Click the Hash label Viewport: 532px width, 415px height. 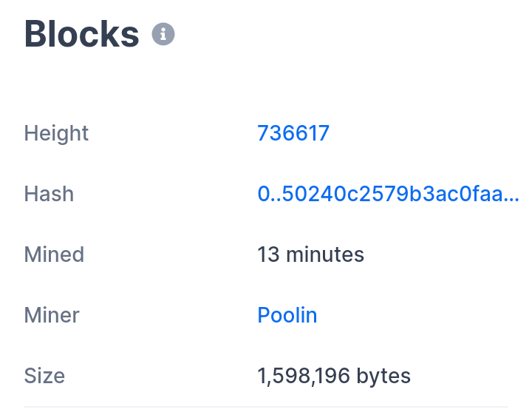pos(49,194)
